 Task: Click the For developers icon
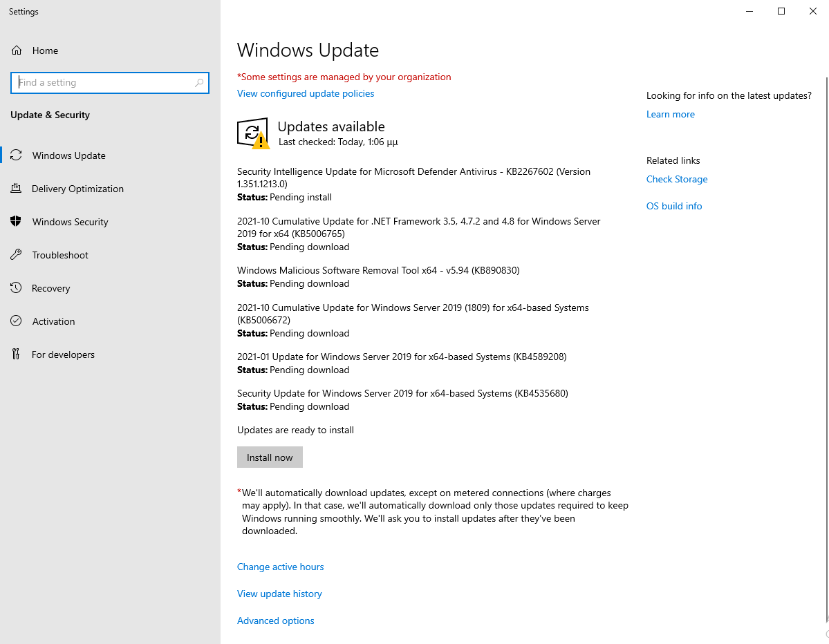[17, 354]
